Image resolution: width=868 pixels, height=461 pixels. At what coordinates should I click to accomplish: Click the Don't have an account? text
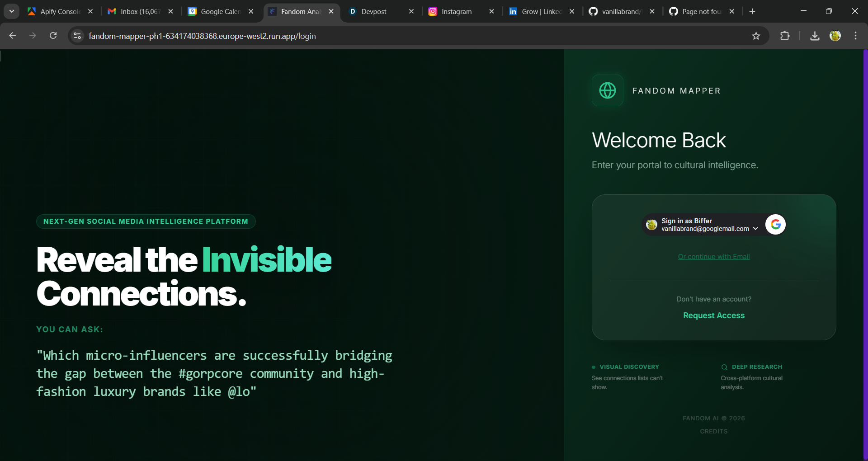(714, 299)
